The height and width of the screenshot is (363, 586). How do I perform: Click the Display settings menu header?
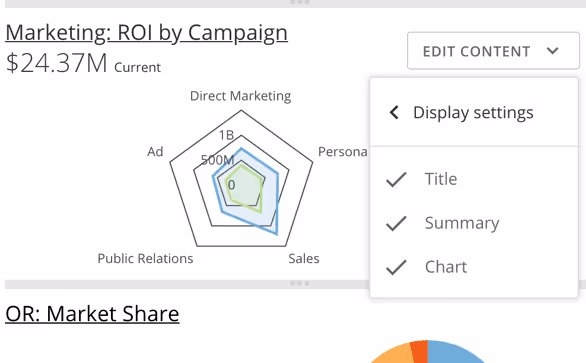click(x=474, y=112)
